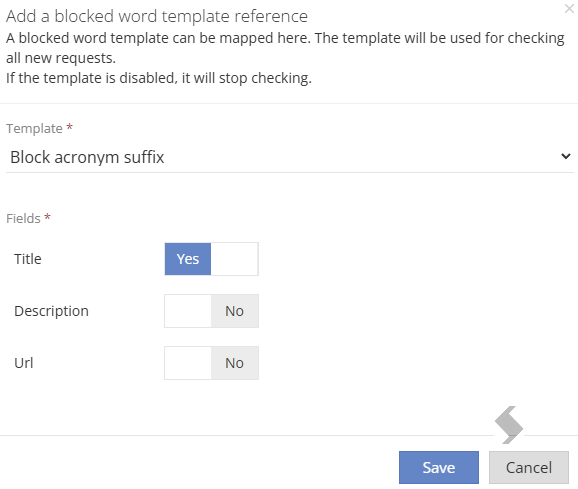Viewport: 578px width, 489px height.
Task: Click the blue Yes half of Title switch
Action: (188, 259)
